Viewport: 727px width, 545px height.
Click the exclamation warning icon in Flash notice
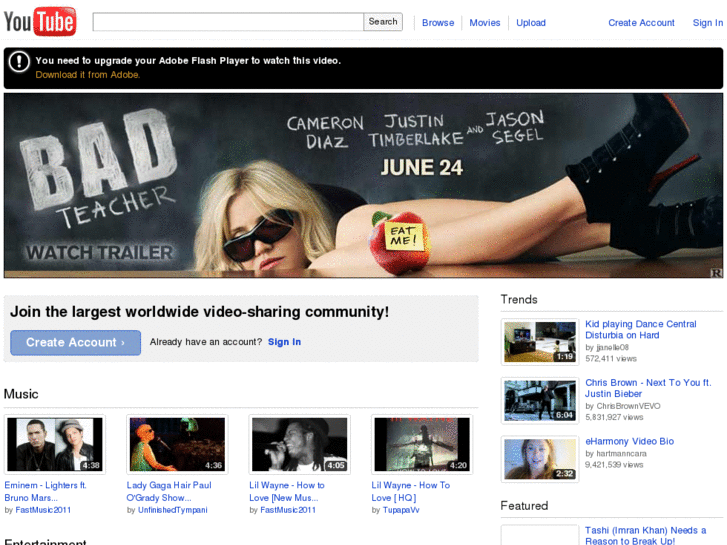(x=19, y=61)
